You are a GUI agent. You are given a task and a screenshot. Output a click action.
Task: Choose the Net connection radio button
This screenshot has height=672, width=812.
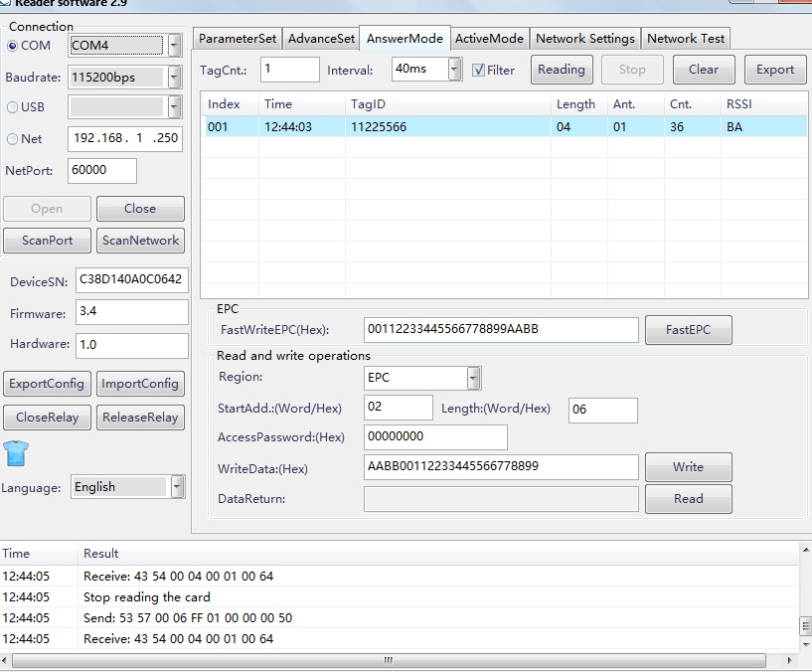(x=13, y=139)
